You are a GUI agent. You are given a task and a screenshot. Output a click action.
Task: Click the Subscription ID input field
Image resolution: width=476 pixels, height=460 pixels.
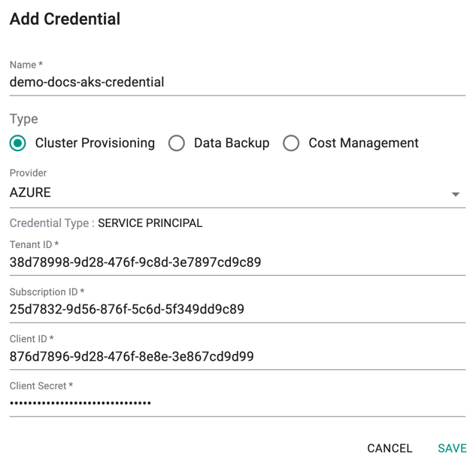tap(238, 309)
